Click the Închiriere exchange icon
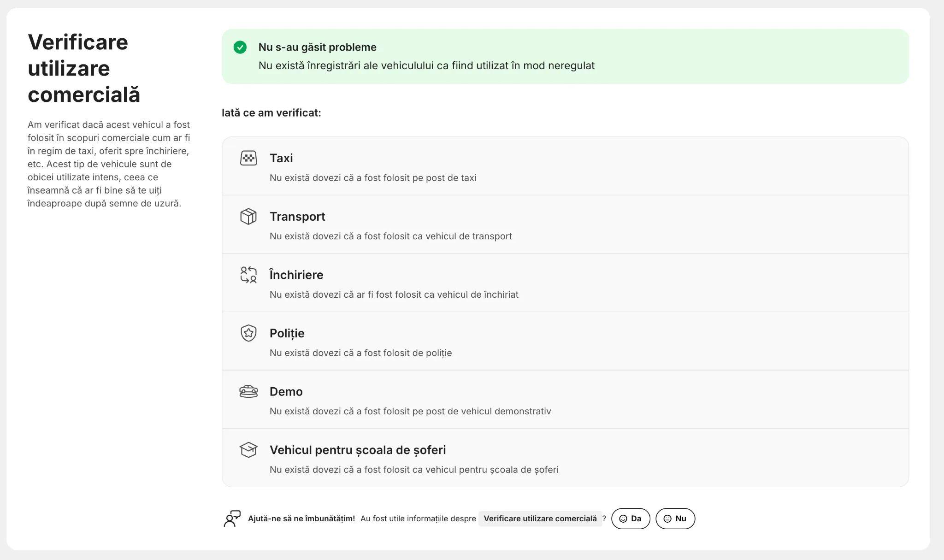The width and height of the screenshot is (944, 560). 248,275
